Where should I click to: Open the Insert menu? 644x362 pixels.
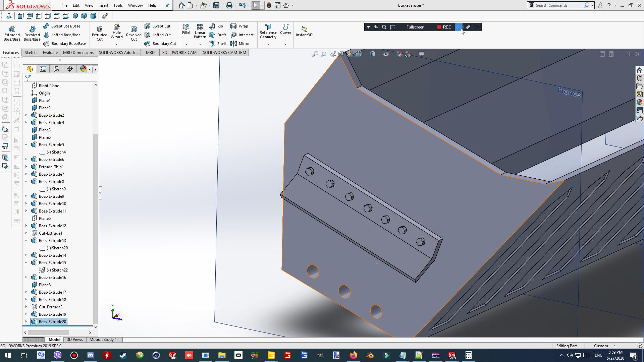coord(103,5)
